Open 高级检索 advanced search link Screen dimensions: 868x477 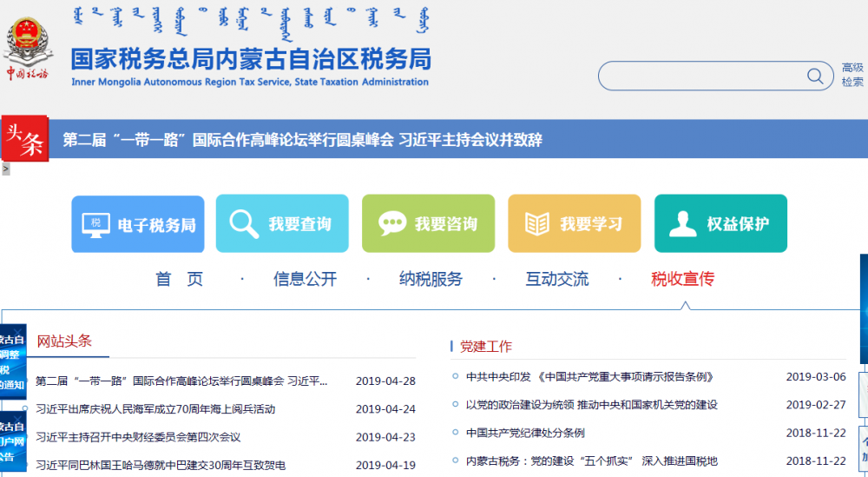click(852, 75)
